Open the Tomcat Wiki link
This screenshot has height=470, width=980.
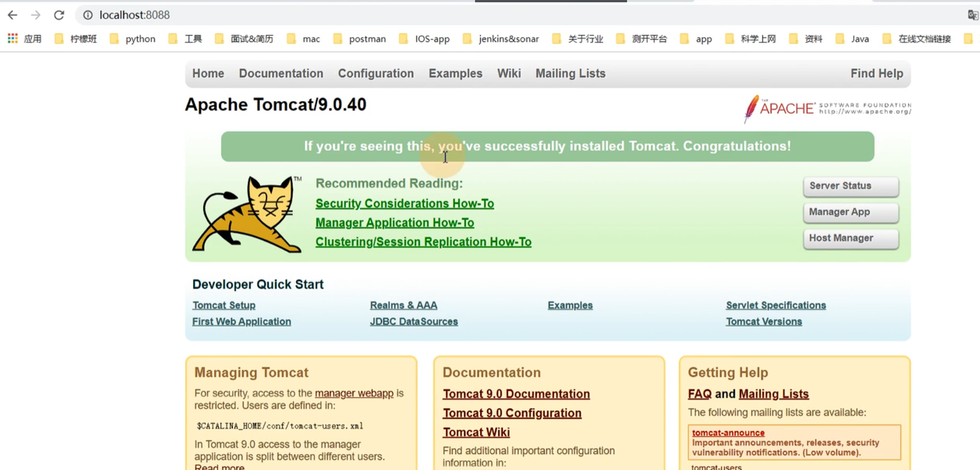476,432
